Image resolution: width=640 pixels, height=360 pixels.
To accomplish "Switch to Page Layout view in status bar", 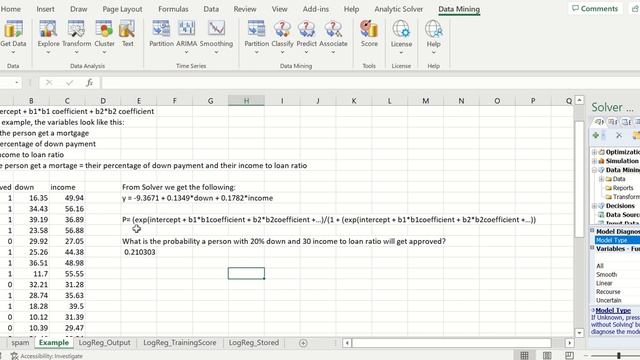I will 547,356.
